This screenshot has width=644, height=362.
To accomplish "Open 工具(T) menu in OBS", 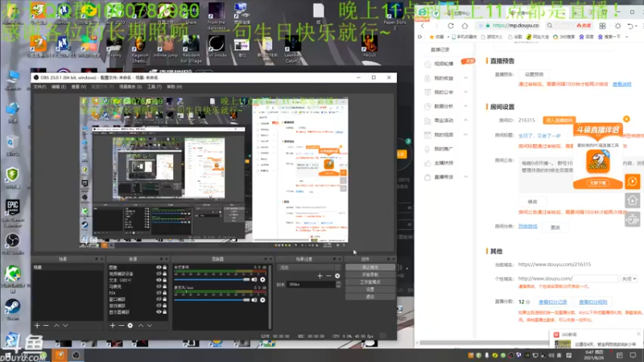I will coord(154,87).
